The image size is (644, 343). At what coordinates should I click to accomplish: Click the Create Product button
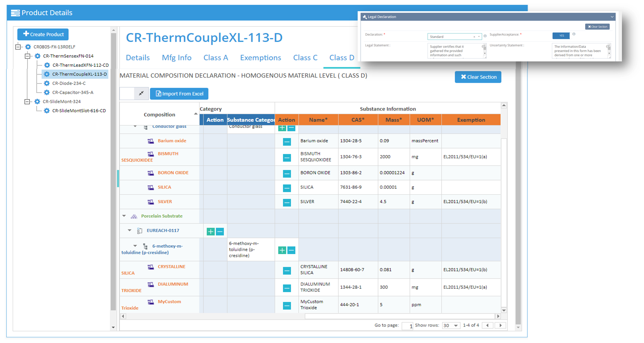[43, 34]
